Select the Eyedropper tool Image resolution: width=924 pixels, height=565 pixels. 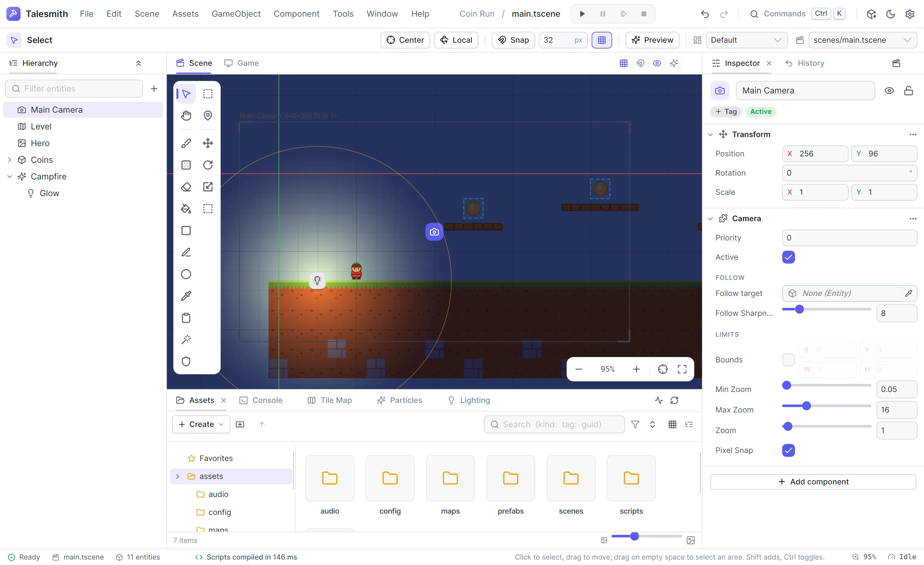tap(186, 296)
